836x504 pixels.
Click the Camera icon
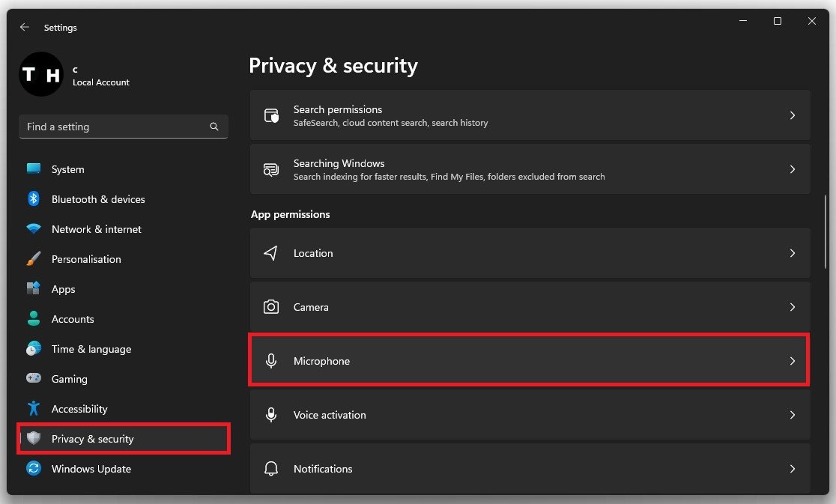click(x=271, y=307)
